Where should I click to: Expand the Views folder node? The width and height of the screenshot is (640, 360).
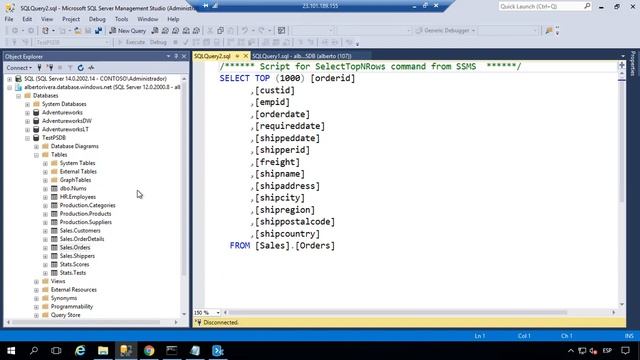[x=36, y=282]
